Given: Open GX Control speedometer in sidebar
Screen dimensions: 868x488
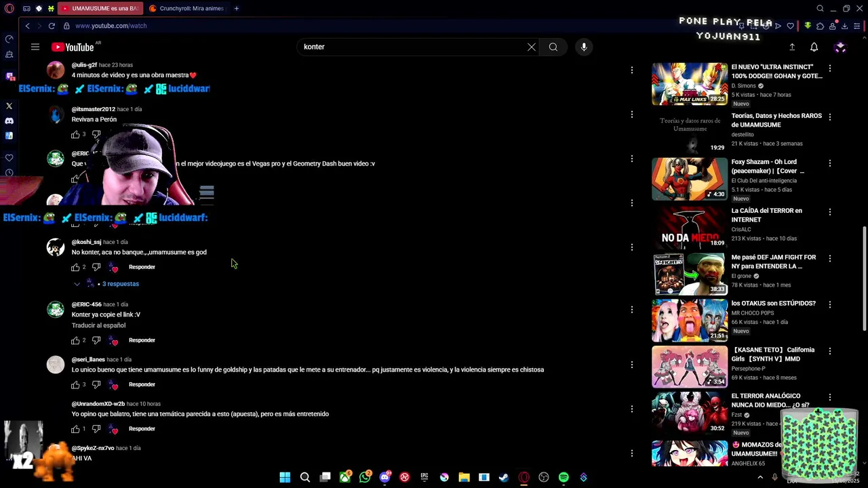Looking at the screenshot, I should (x=9, y=39).
